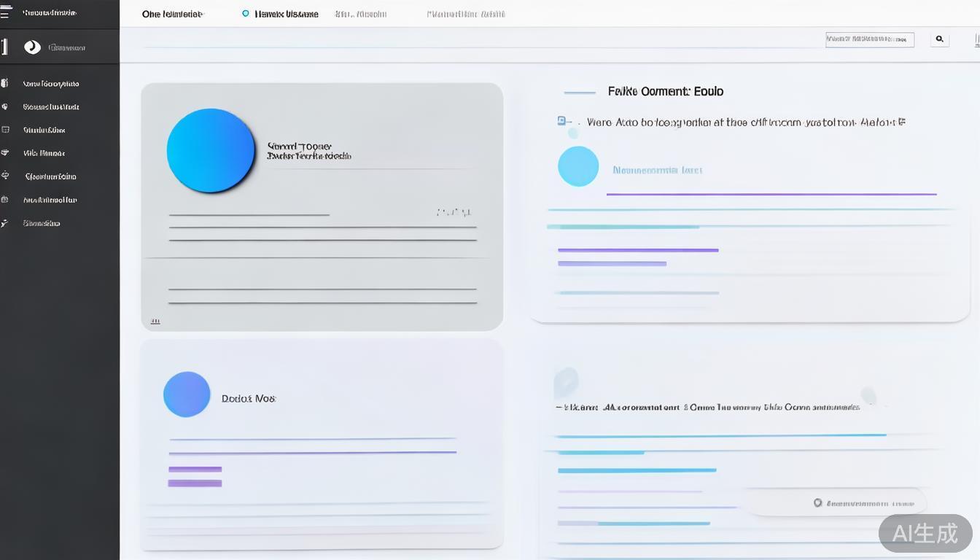The image size is (980, 560).
Task: Select the fourth item in sidebar list
Action: (44, 154)
